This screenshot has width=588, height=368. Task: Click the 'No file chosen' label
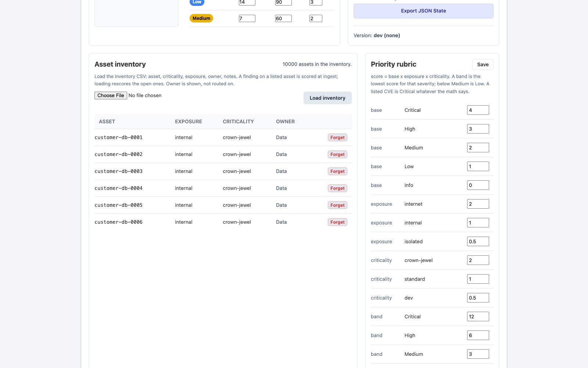tap(145, 95)
